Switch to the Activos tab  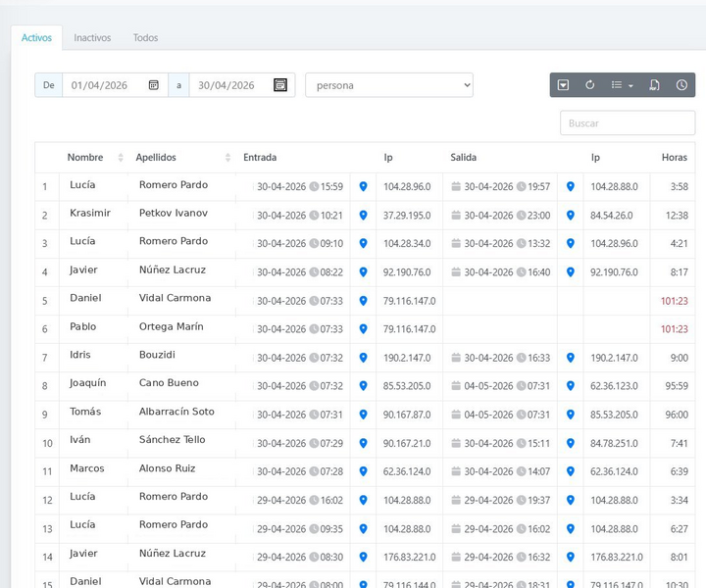click(x=36, y=38)
